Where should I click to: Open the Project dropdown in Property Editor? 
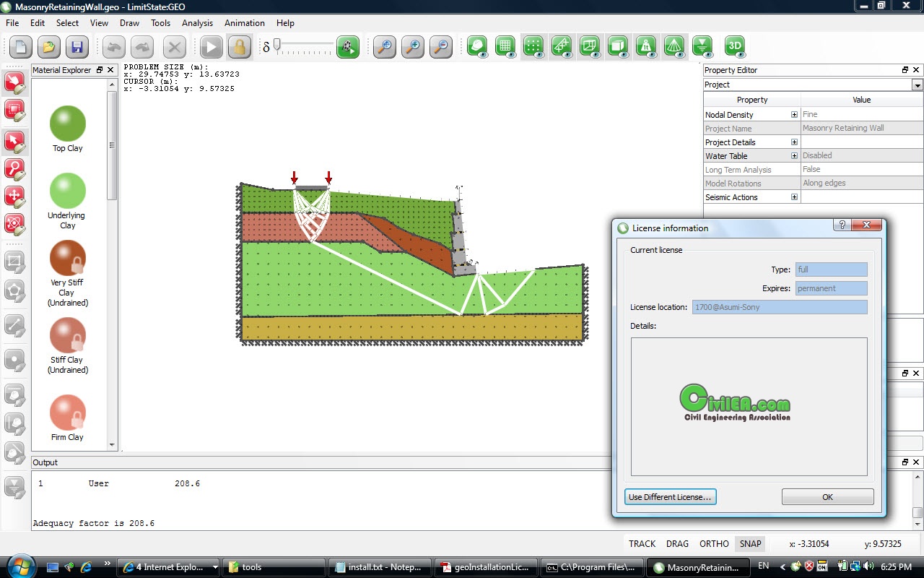[918, 85]
